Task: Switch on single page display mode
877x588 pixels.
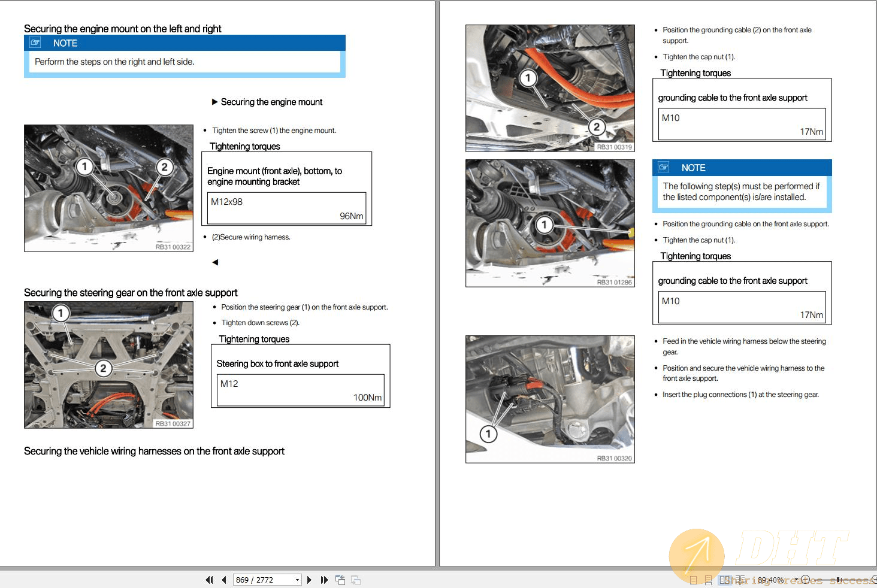Action: [x=694, y=580]
